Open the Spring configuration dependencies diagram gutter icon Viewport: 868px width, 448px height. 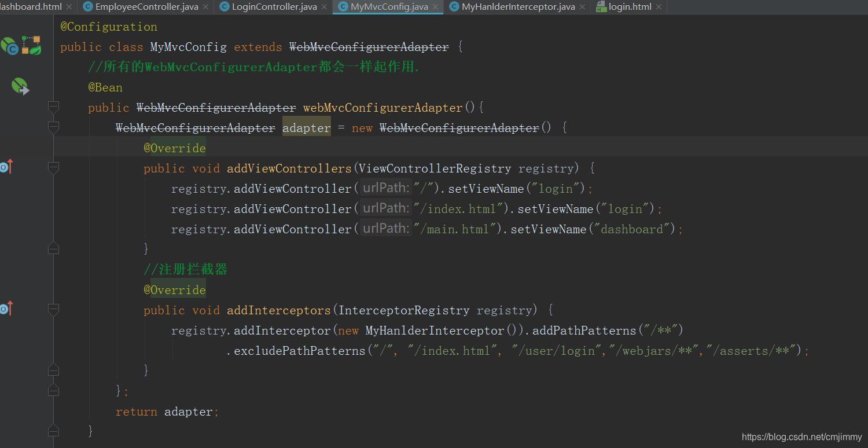(32, 45)
